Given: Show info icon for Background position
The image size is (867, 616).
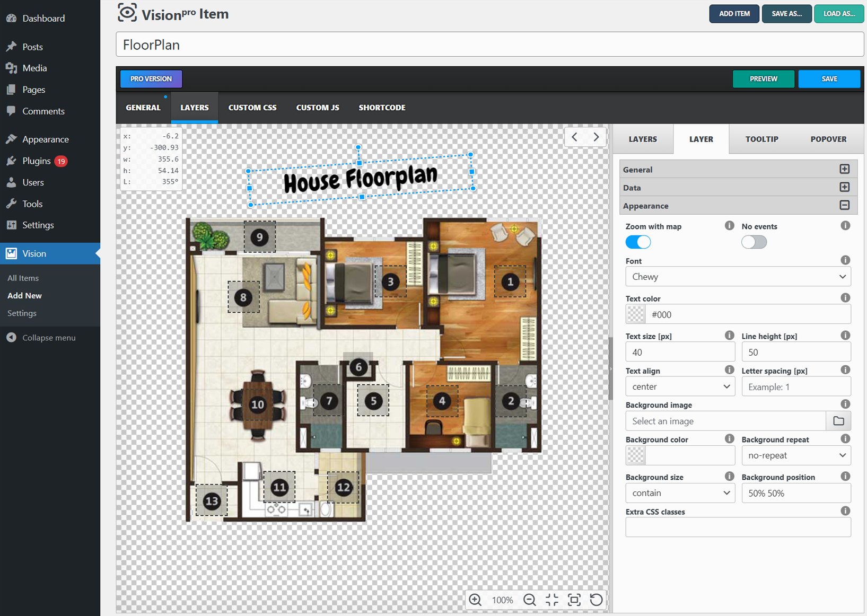Looking at the screenshot, I should [845, 477].
